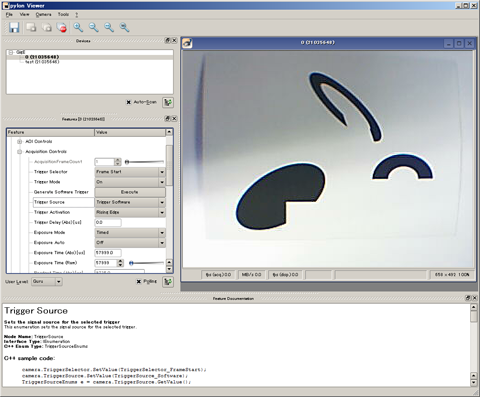Viewport: 480px width, 397px height.
Task: Click the single grab toolbar icon
Action: tap(31, 27)
